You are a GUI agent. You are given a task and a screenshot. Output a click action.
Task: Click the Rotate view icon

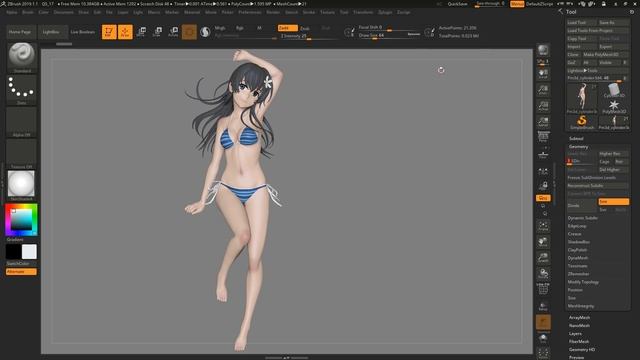pos(543,274)
